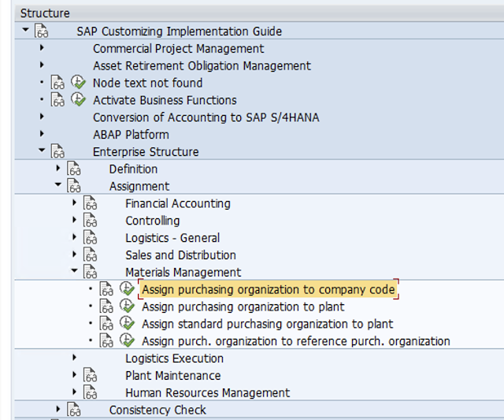504x420 pixels.
Task: Select 'Logistics Execution' row text
Action: 175,359
